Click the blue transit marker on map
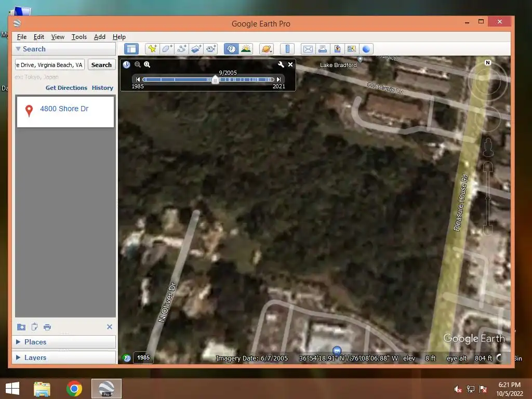This screenshot has height=399, width=532. point(337,350)
